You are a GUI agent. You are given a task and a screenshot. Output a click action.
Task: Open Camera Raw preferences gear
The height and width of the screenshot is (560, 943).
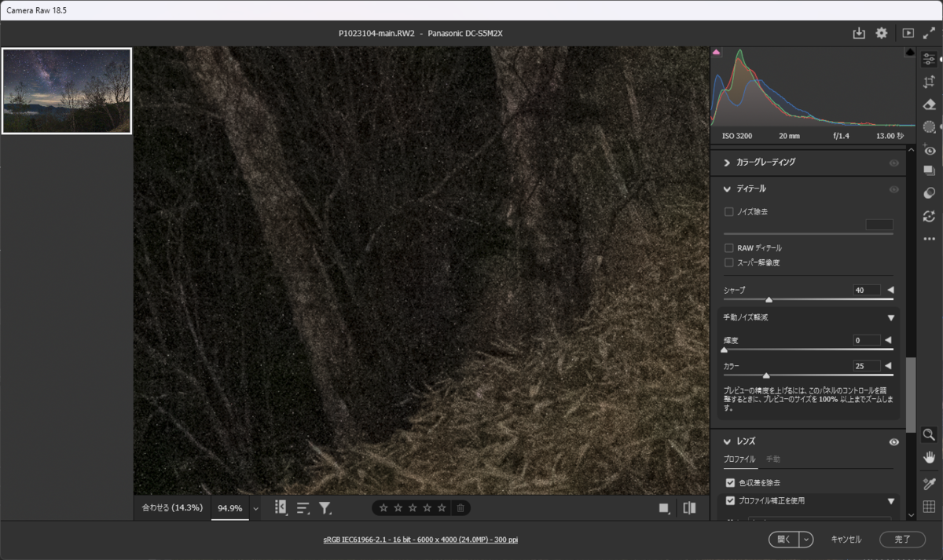[882, 33]
